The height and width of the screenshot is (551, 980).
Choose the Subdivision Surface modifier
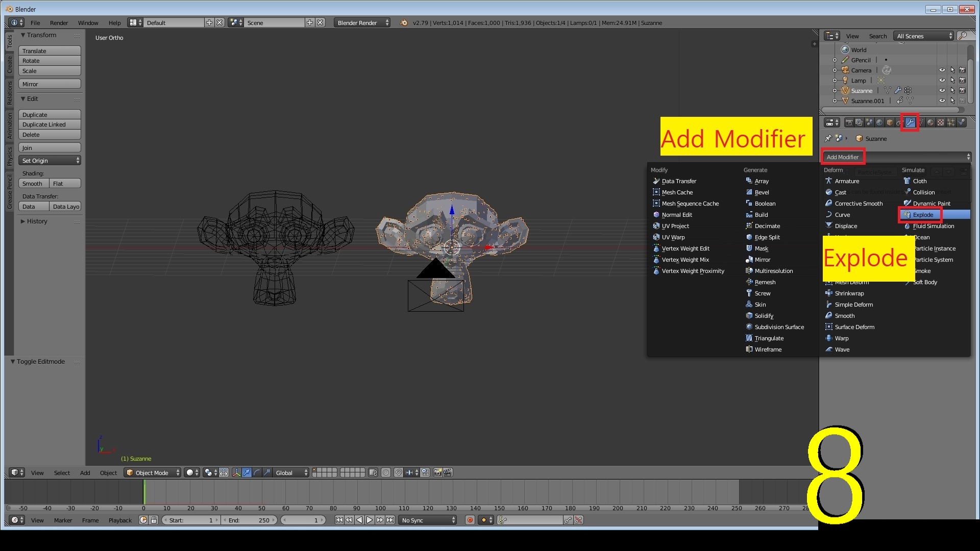(x=779, y=327)
